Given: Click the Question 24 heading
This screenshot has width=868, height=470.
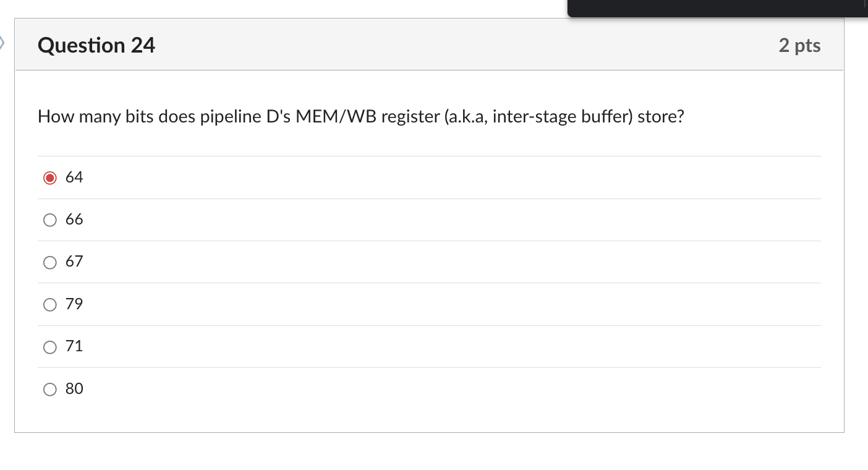Looking at the screenshot, I should tap(96, 45).
